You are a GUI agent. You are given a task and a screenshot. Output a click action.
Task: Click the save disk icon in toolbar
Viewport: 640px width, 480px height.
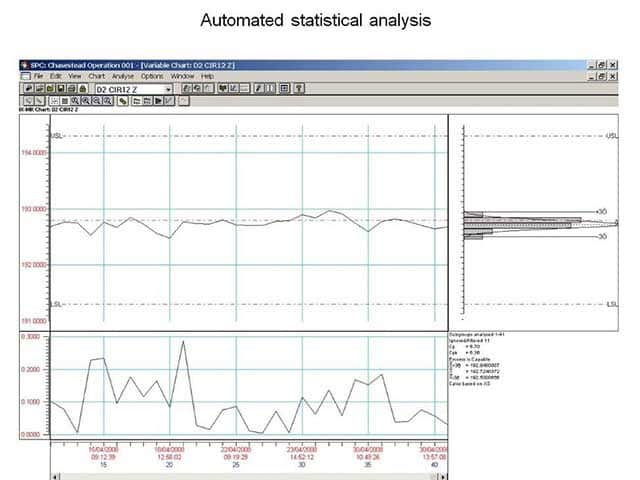[x=60, y=88]
